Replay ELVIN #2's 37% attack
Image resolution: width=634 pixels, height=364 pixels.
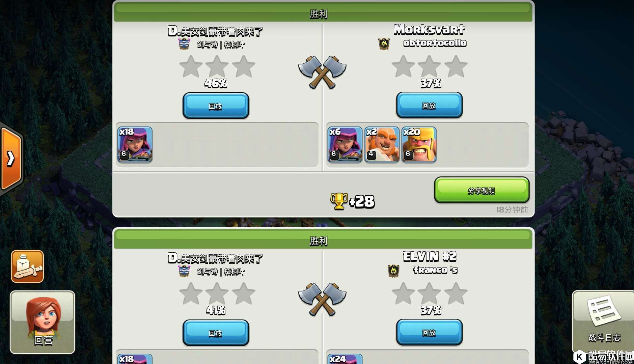[429, 332]
